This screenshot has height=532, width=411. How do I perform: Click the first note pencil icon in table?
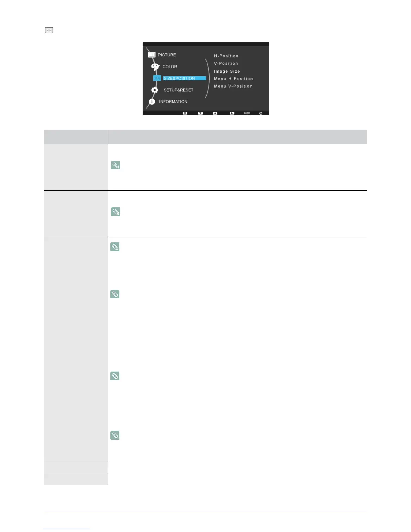[x=116, y=165]
